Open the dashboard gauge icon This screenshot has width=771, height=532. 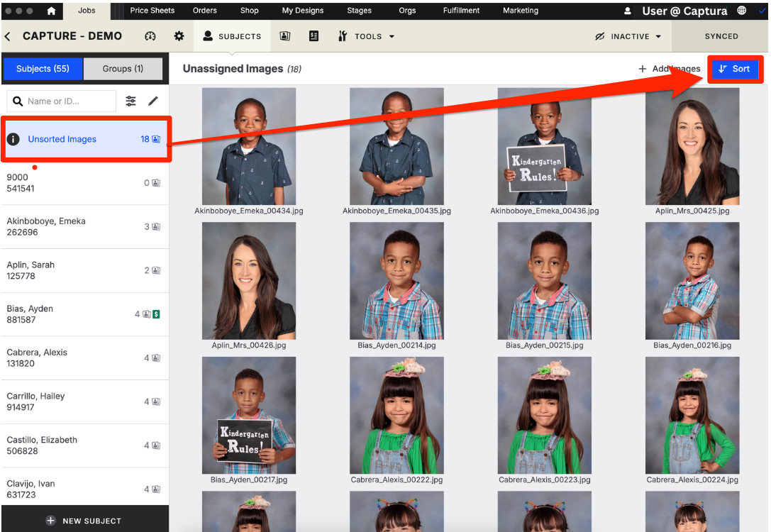150,36
